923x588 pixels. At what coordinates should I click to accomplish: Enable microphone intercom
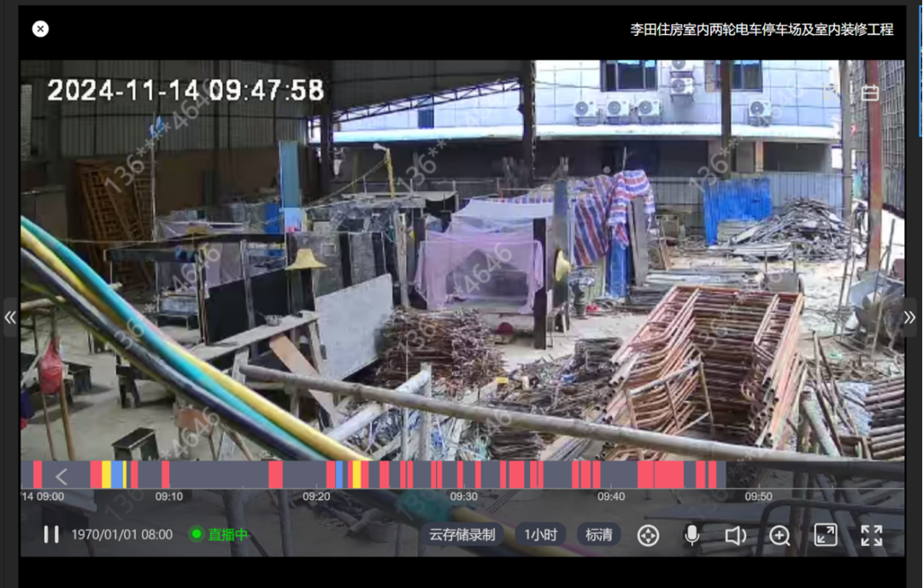[x=692, y=535]
